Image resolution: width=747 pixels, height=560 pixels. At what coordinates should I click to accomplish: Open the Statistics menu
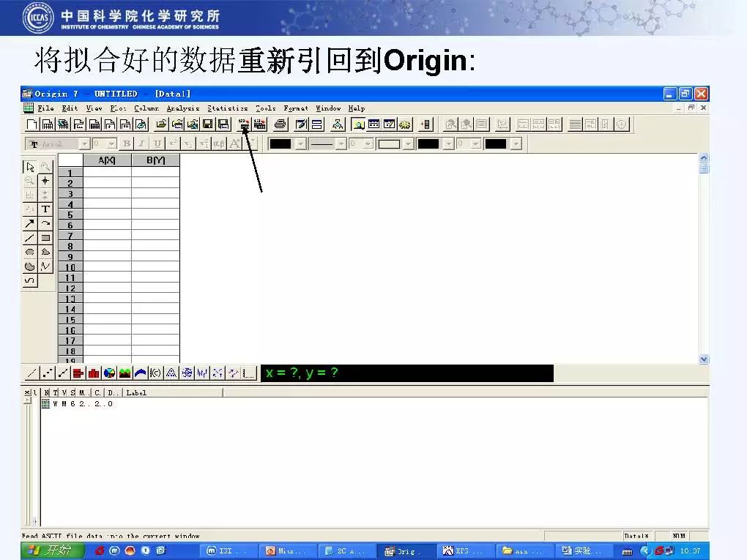coord(227,108)
